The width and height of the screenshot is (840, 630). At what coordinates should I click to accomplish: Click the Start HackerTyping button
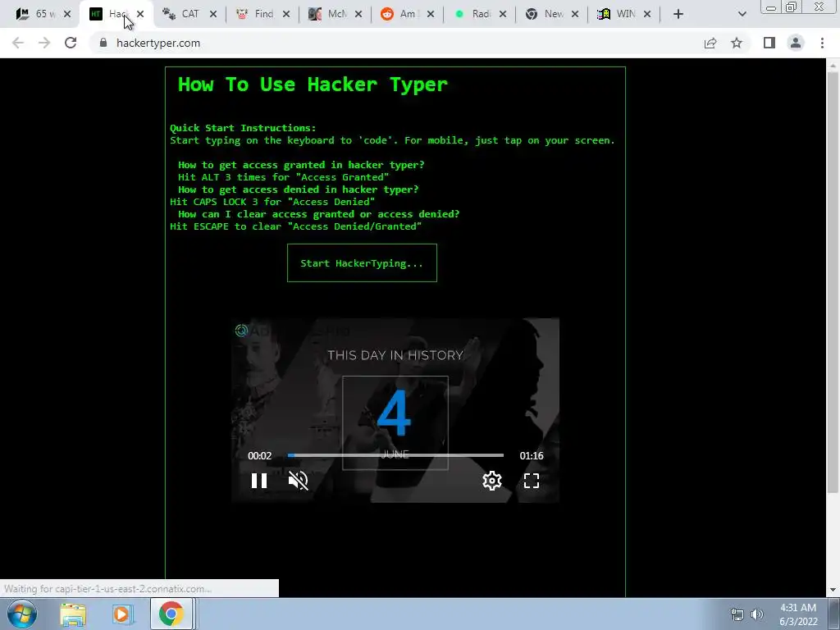(362, 263)
